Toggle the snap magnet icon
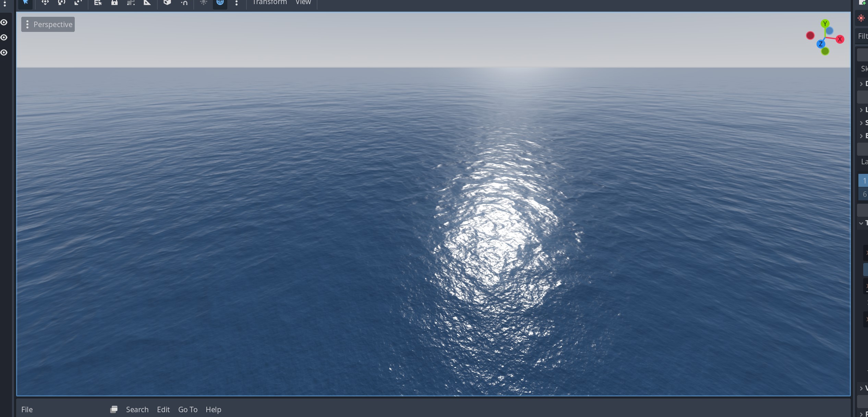Viewport: 868px width, 417px height. [184, 3]
